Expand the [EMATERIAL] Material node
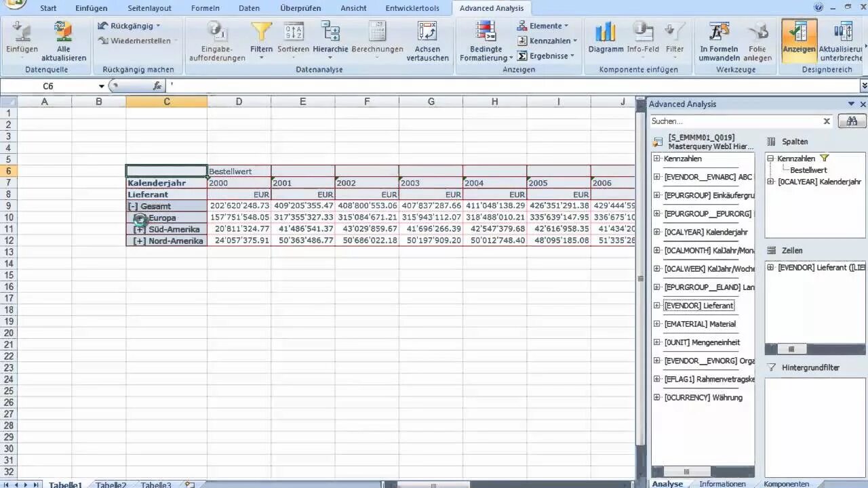The height and width of the screenshot is (488, 868). coord(655,324)
